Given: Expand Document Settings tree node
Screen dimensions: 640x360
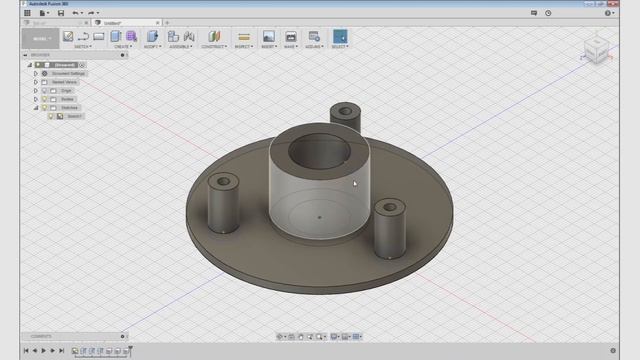Looking at the screenshot, I should (x=36, y=73).
